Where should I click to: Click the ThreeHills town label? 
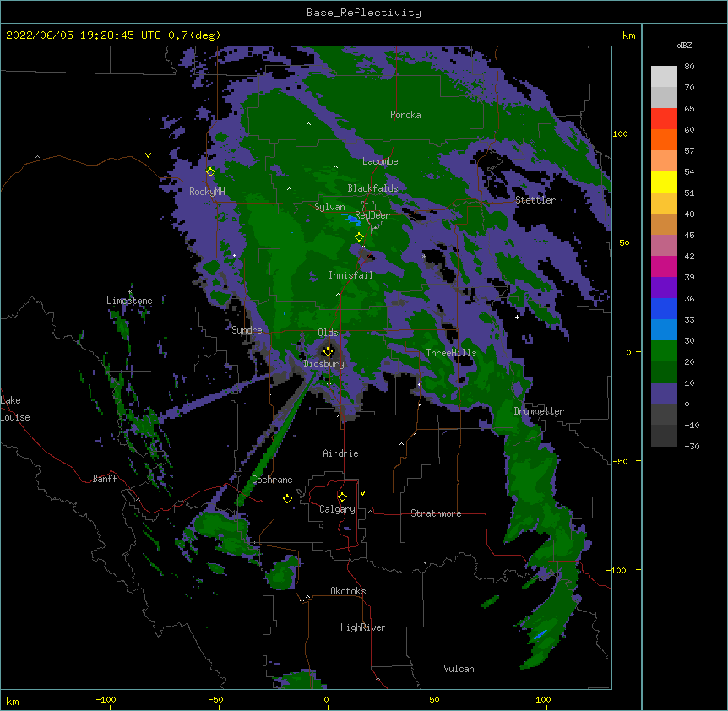451,353
